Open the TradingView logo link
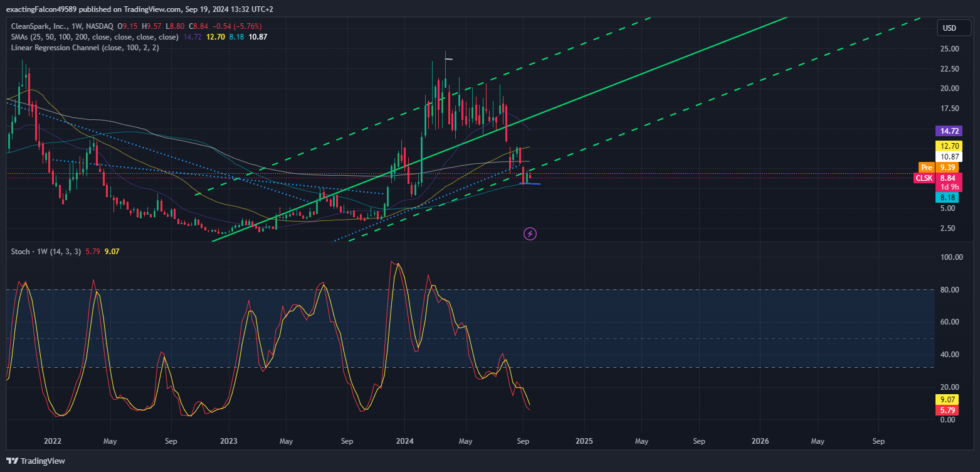The width and height of the screenshot is (980, 472). (x=36, y=461)
